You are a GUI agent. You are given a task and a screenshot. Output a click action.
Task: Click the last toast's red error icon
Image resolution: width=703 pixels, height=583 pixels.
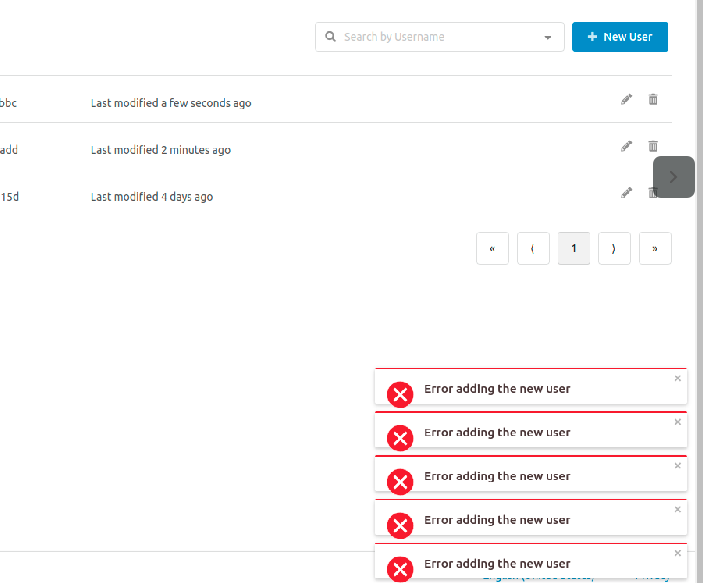[400, 570]
